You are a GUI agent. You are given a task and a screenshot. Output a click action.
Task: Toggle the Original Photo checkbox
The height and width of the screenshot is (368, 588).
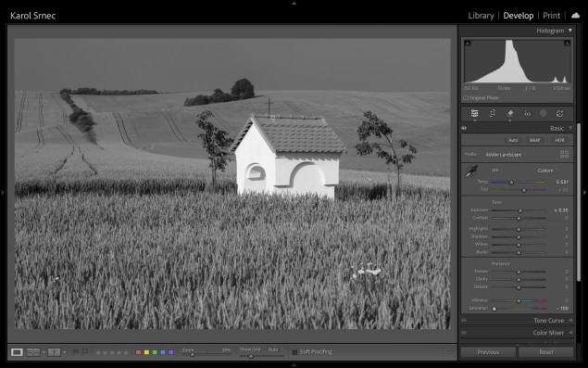466,98
